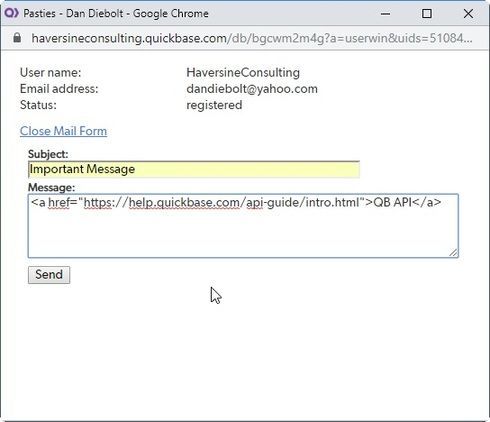This screenshot has width=490, height=422.
Task: Focus the Subject input field
Action: (x=194, y=169)
